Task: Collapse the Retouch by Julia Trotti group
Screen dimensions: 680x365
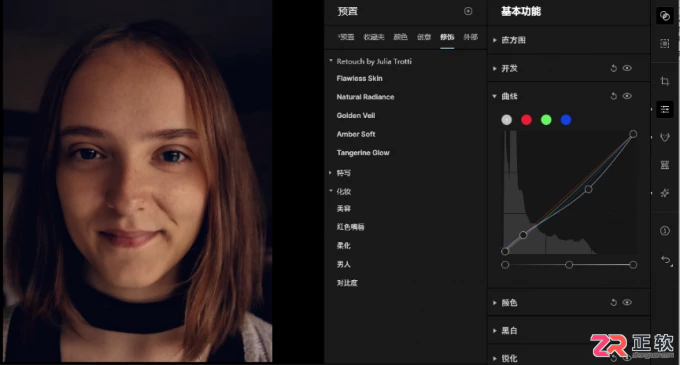Action: (331, 61)
